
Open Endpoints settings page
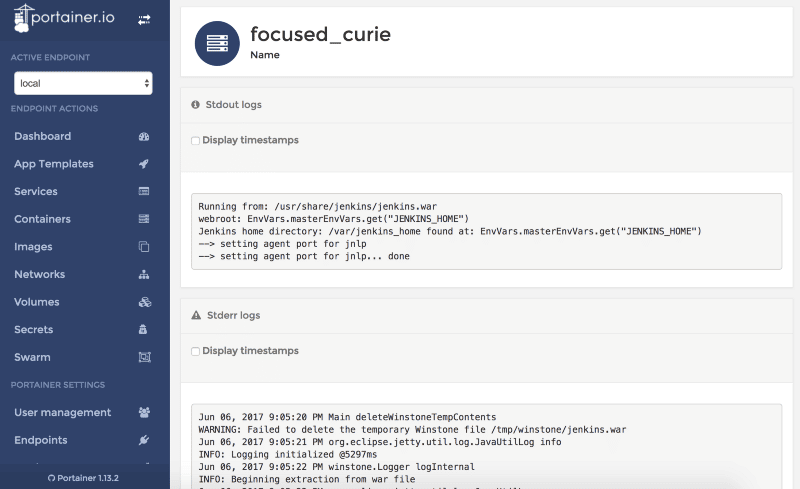point(41,440)
